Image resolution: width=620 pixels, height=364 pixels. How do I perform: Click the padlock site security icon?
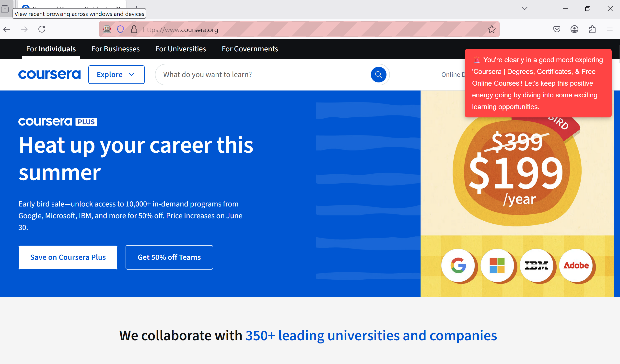tap(134, 29)
